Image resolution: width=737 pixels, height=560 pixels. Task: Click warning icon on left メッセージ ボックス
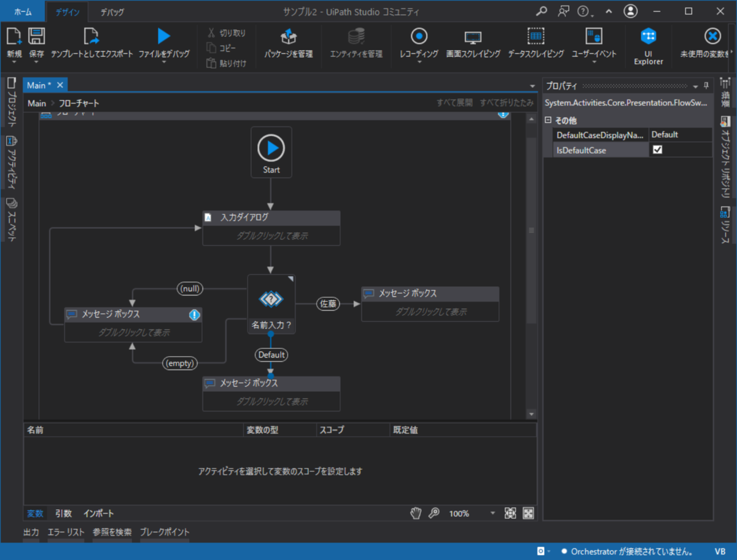click(195, 314)
